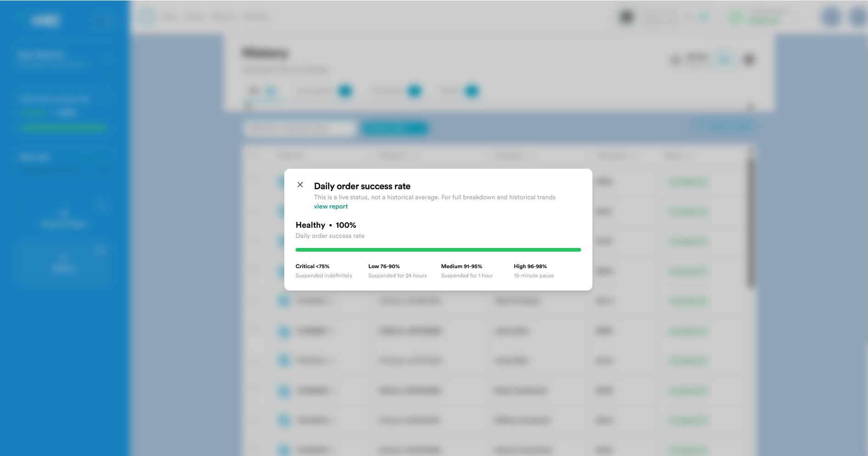Click the search input field above the order table
The height and width of the screenshot is (456, 868).
point(298,129)
